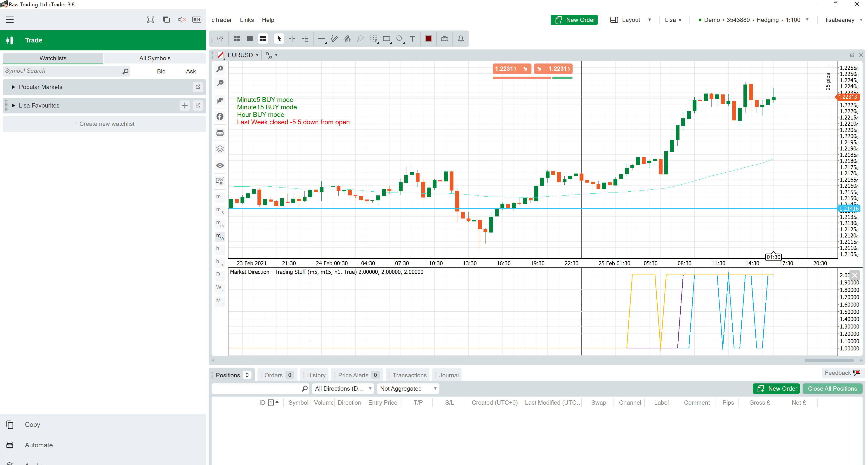
Task: Switch chart to h1 timeframe
Action: (x=220, y=249)
